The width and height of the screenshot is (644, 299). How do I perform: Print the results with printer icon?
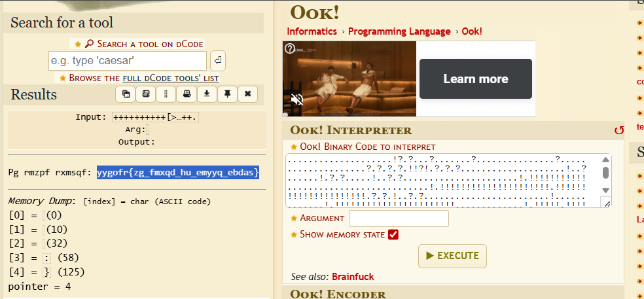point(187,94)
